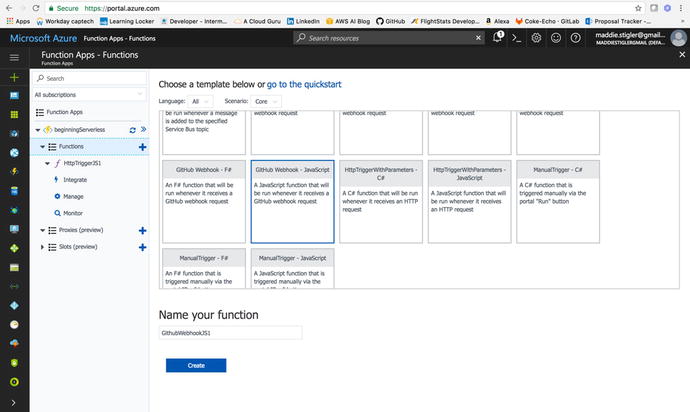Select the Integrate item under HttpTriggerJS1
690x412 pixels.
tap(75, 179)
